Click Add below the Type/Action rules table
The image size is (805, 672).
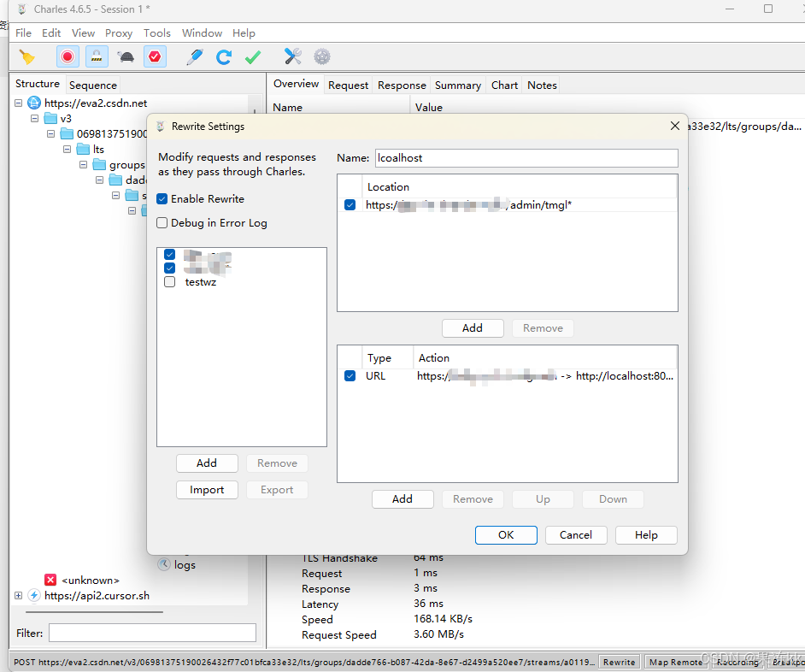pos(402,498)
